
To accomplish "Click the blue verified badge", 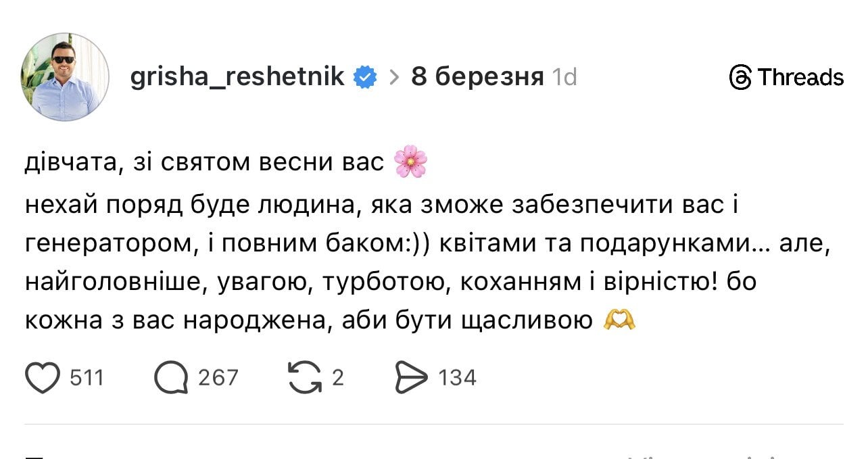I will tap(366, 78).
